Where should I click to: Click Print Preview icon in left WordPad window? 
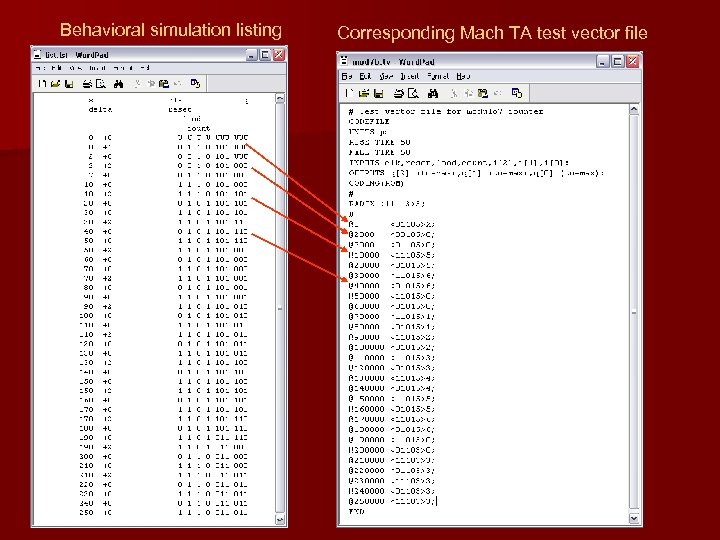click(x=101, y=84)
